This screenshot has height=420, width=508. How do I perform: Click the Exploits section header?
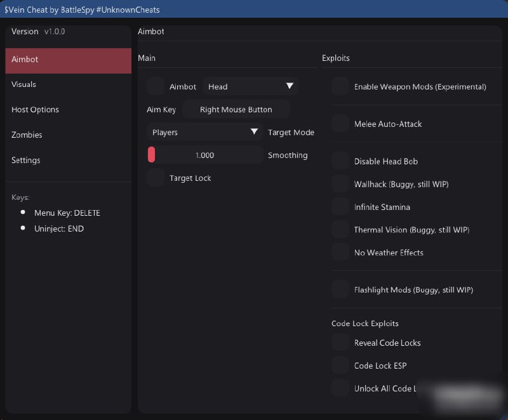coord(336,58)
